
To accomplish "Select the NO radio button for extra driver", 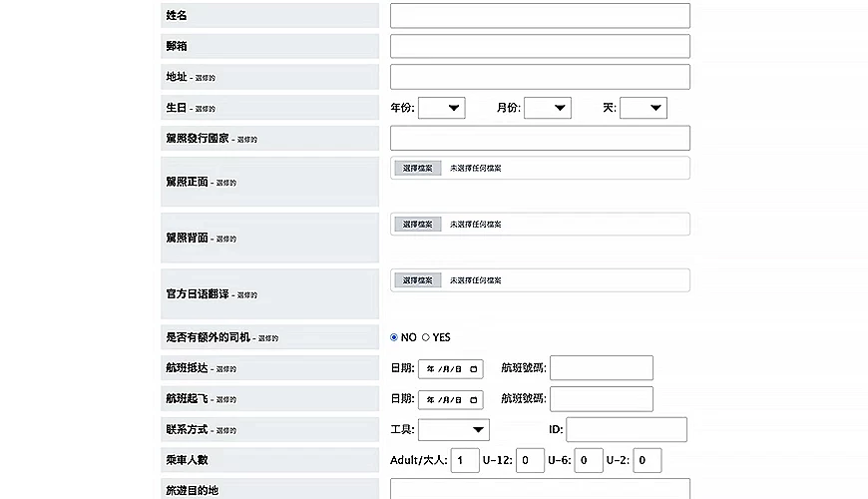I will [x=394, y=337].
